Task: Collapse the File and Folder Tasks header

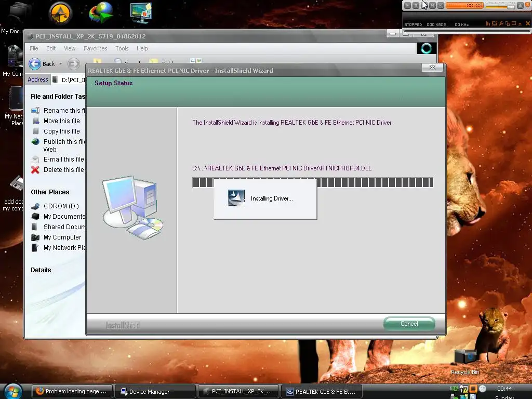Action: [x=58, y=96]
